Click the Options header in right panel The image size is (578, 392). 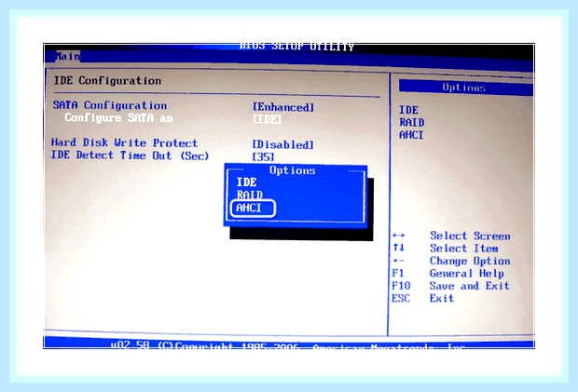(463, 88)
